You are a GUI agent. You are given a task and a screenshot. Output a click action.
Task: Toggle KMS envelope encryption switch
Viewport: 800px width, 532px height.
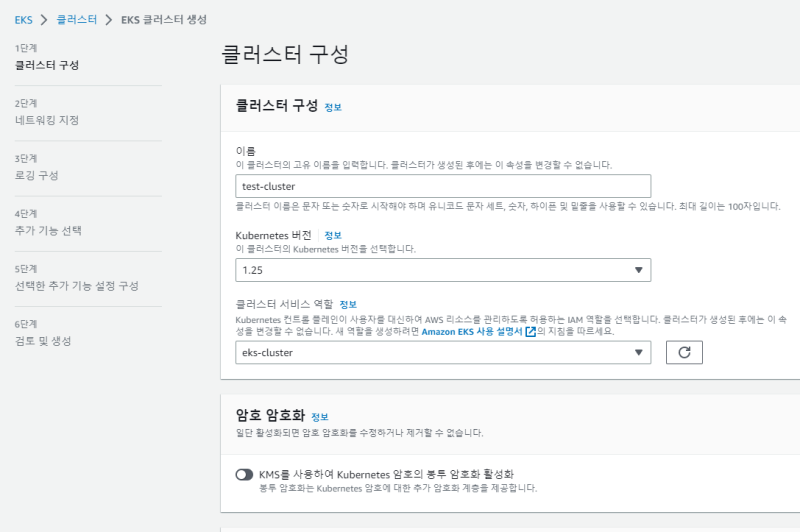tap(244, 474)
